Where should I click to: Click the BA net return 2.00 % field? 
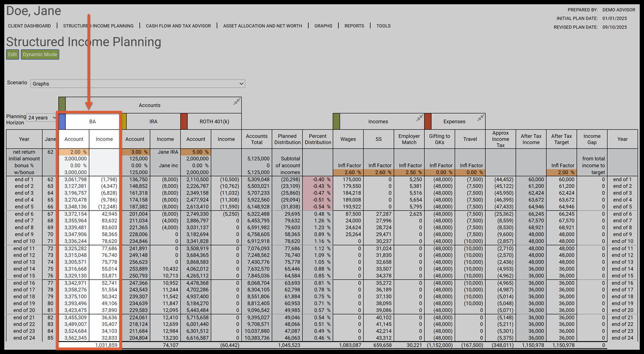[x=74, y=152]
